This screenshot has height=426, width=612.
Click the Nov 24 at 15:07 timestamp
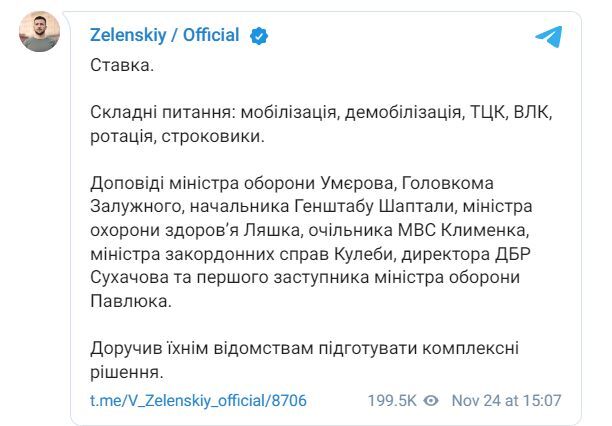pos(506,400)
